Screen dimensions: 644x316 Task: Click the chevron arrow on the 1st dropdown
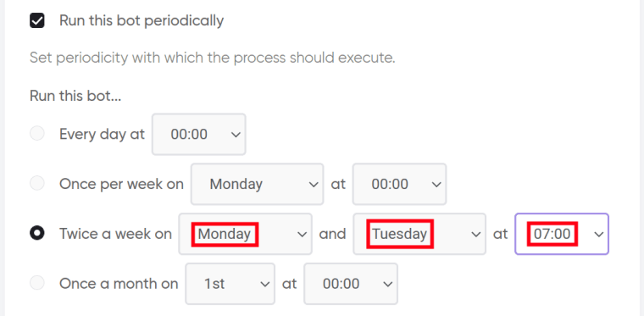(x=265, y=284)
